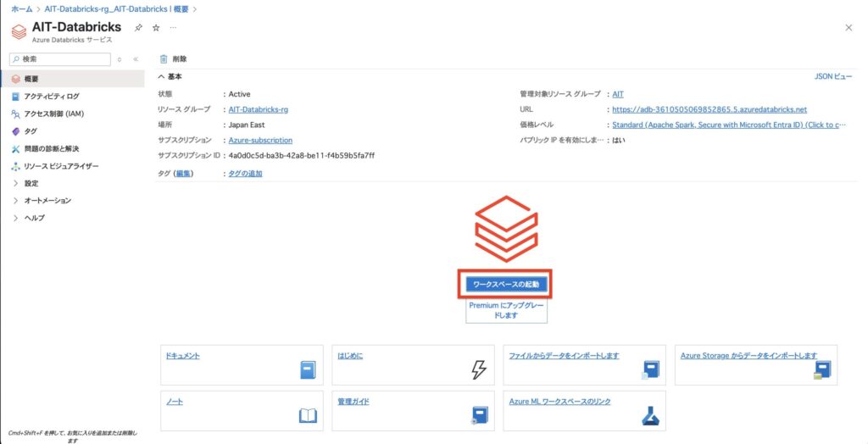Toggle sidebar menu expand-collapse arrows icon
Viewport: 868px width, 444px height.
point(120,59)
